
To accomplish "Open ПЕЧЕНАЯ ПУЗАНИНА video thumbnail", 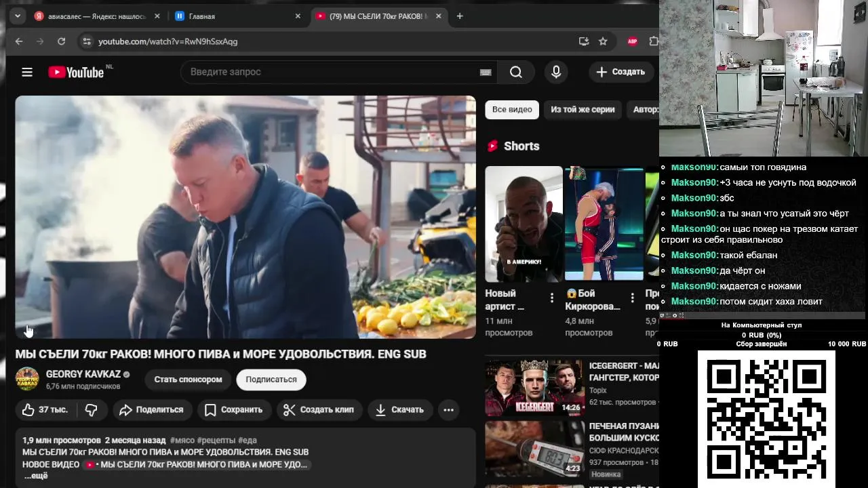I will (534, 448).
